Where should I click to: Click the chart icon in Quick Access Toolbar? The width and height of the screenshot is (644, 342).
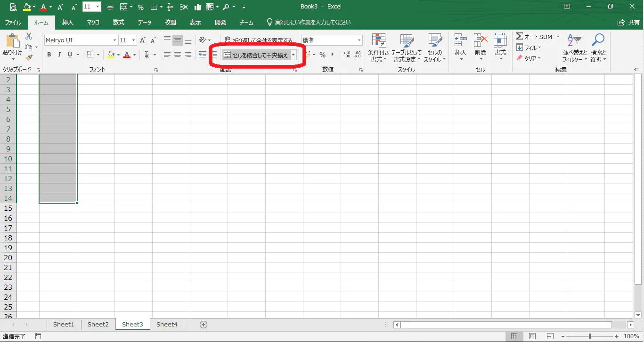(198, 7)
